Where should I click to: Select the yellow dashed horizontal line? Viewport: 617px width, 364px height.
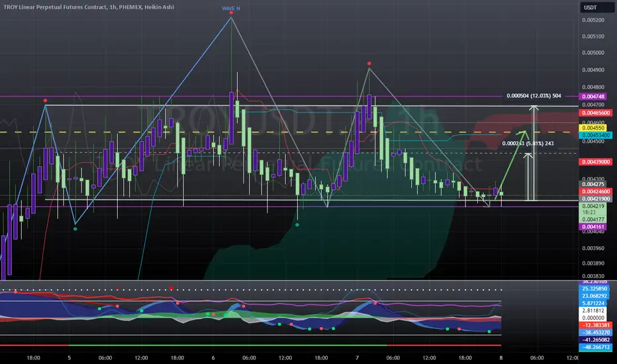(x=289, y=132)
